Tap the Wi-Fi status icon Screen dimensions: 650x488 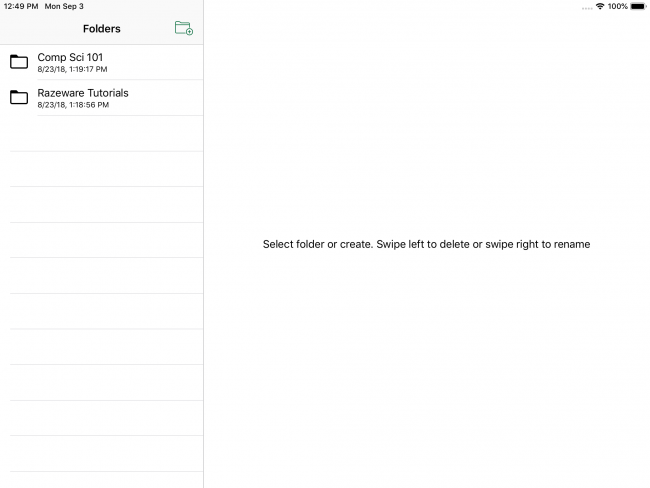click(x=599, y=6)
